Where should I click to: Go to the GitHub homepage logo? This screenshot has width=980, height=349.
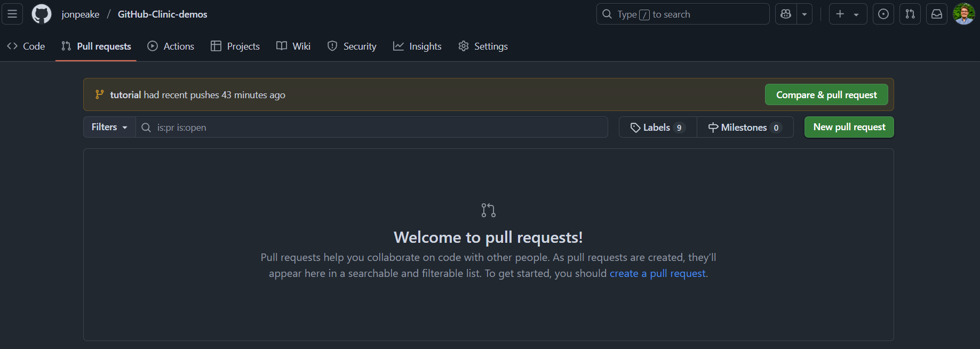pos(42,14)
